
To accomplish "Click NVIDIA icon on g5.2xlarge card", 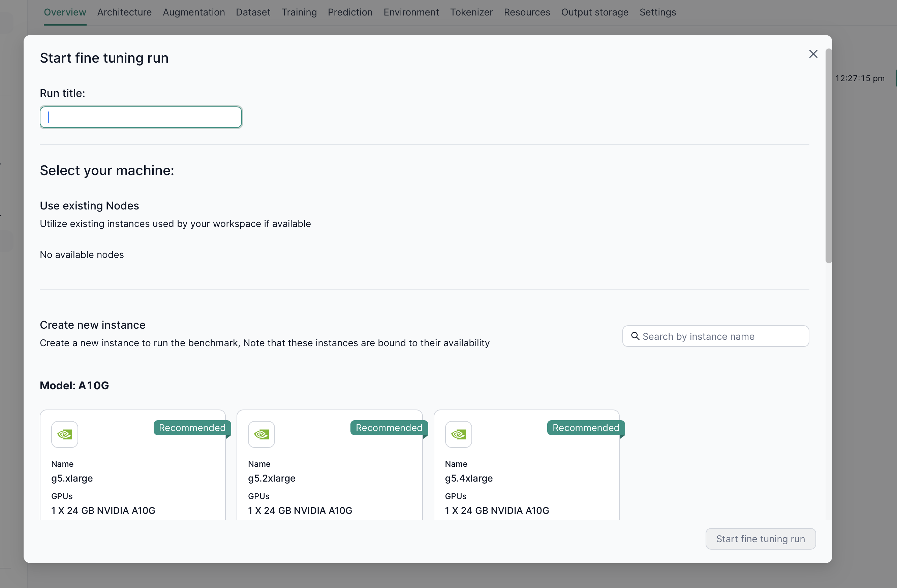I will pyautogui.click(x=261, y=434).
